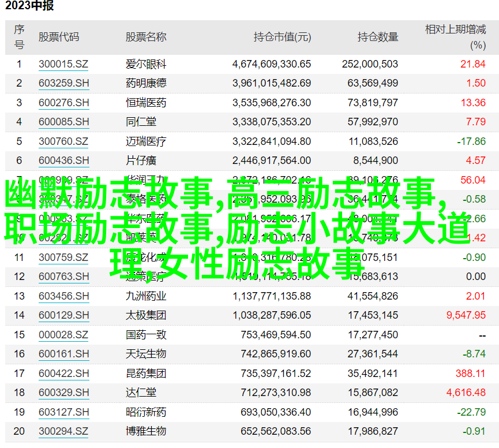The height and width of the screenshot is (448, 499).
Task: Open stock code link 600763.SH
Action: tap(63, 277)
